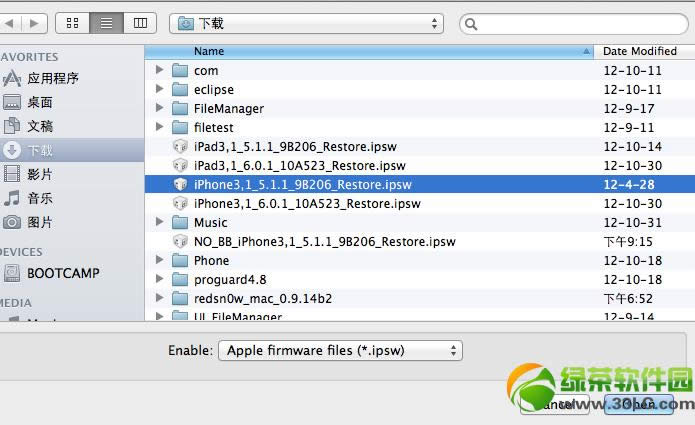Screen dimensions: 695x425
Task: Go back with the left arrow button
Action: tap(10, 23)
